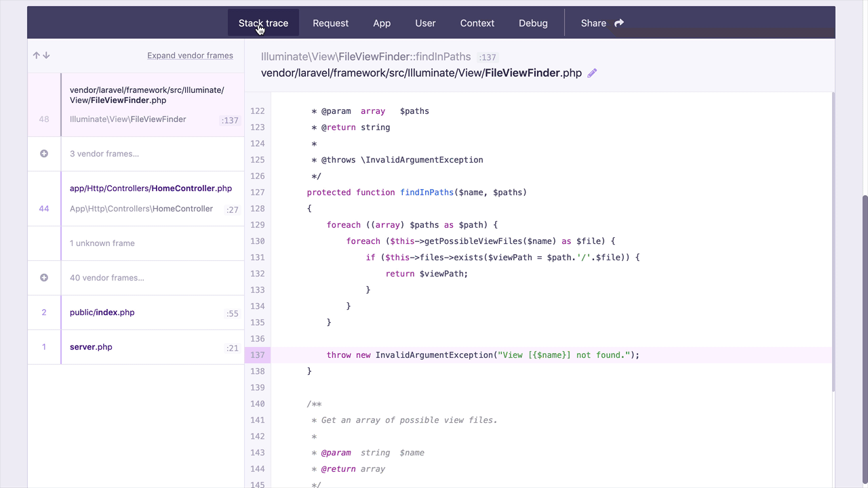Image resolution: width=868 pixels, height=488 pixels.
Task: Open the Debug tab
Action: pyautogui.click(x=533, y=22)
